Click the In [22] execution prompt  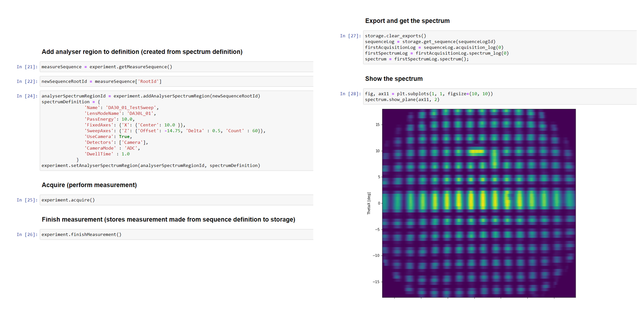click(x=27, y=81)
